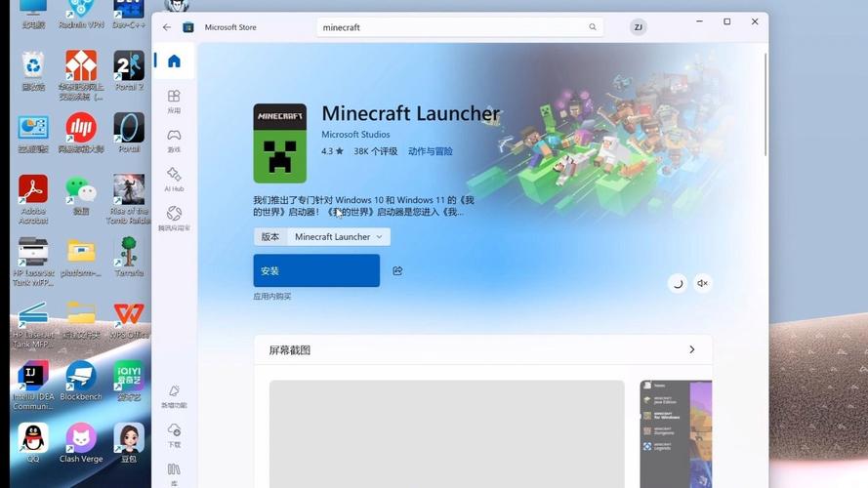Click the search magnifier icon
Screen dimensions: 868x488
tap(593, 27)
